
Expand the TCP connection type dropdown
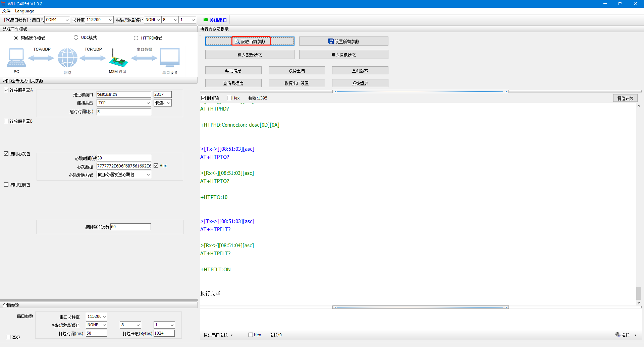148,103
